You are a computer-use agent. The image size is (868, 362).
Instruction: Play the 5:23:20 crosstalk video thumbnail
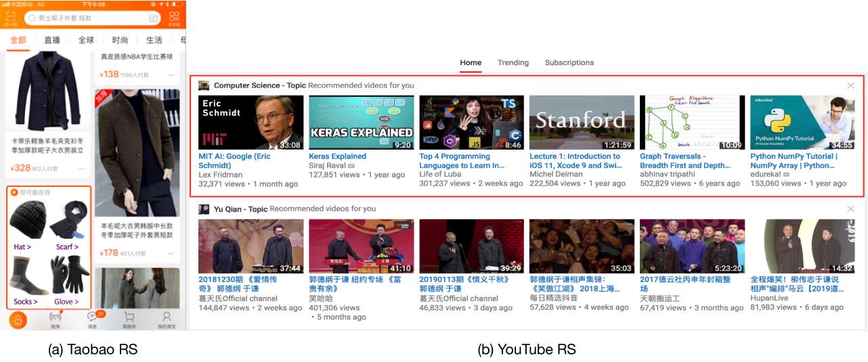[x=692, y=245]
